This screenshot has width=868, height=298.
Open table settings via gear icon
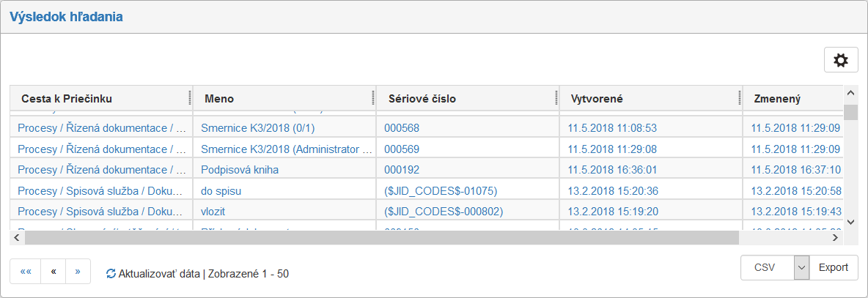pyautogui.click(x=841, y=61)
